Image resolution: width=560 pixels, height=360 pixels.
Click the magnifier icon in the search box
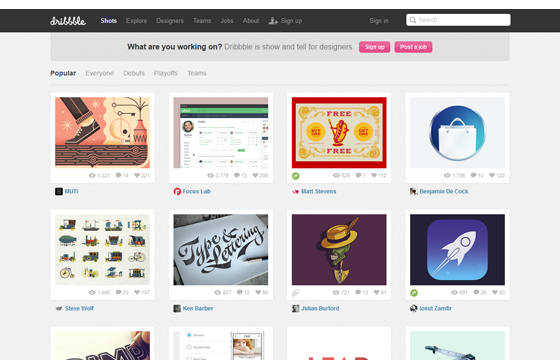point(413,20)
